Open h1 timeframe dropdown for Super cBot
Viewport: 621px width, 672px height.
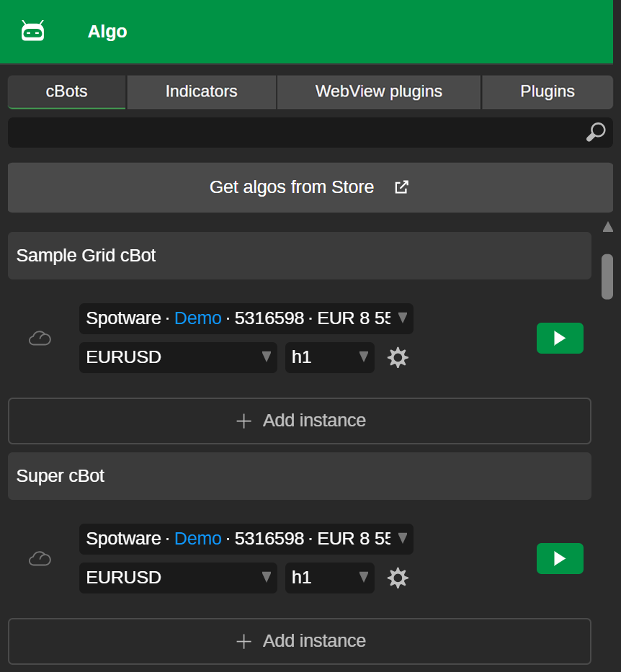click(329, 578)
